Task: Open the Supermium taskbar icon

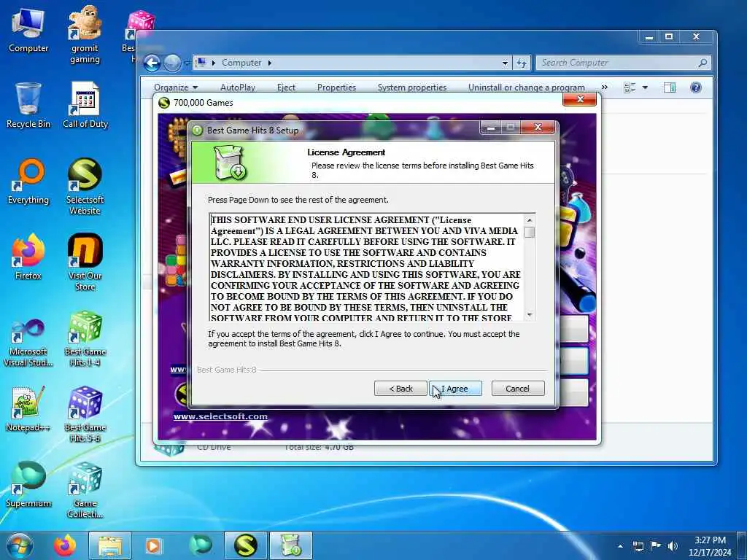Action: coord(201,545)
